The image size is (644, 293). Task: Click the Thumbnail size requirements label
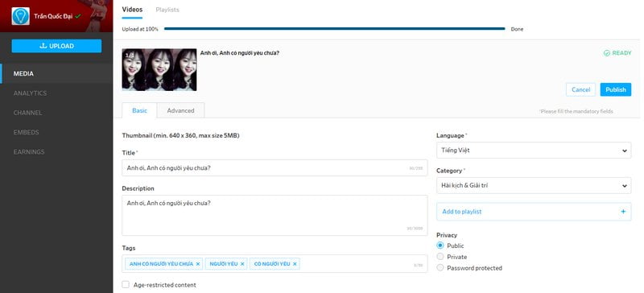coord(180,135)
